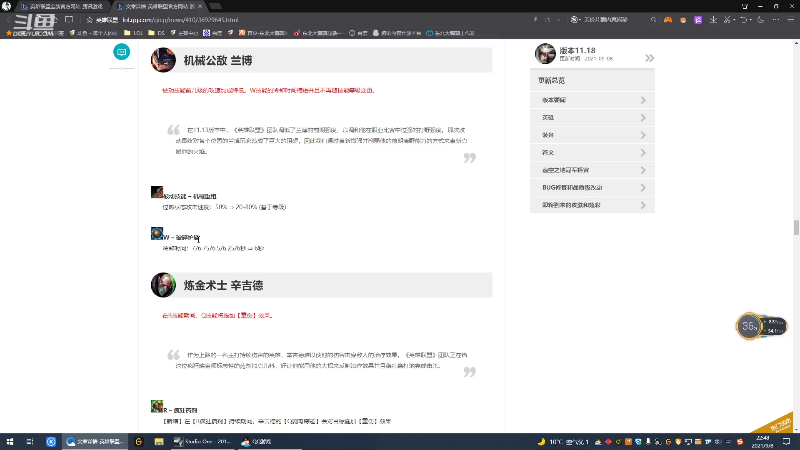Open the LOL bookmarks folder
This screenshot has height=450, width=800.
133,33
